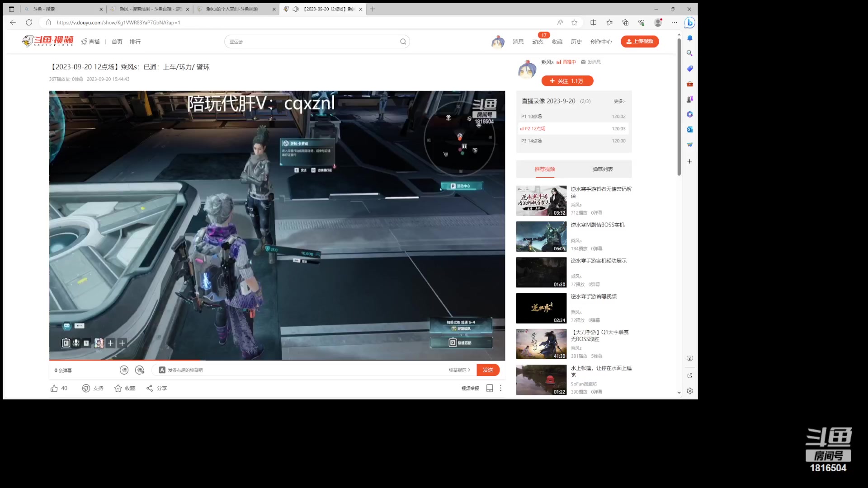Add page to browser favorites star
Viewport: 868px width, 488px height.
click(574, 22)
